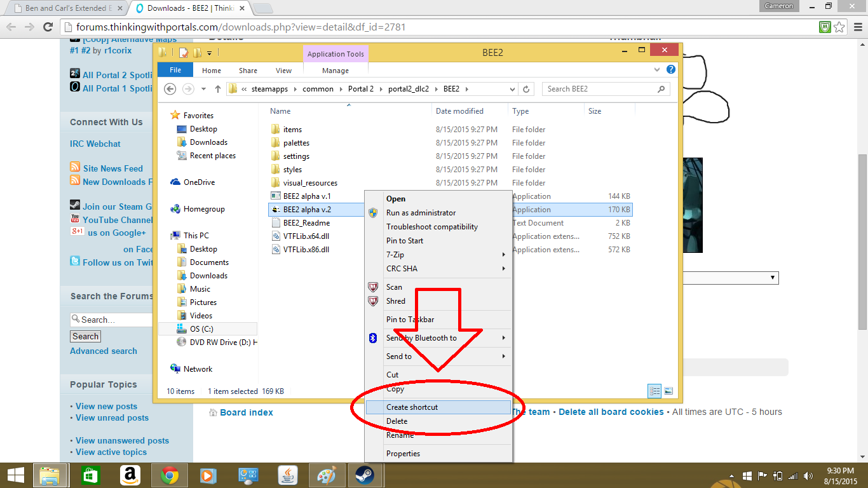This screenshot has width=868, height=488.
Task: Click the Properties icon in the Explorer quick access toolbar
Action: pyautogui.click(x=184, y=53)
